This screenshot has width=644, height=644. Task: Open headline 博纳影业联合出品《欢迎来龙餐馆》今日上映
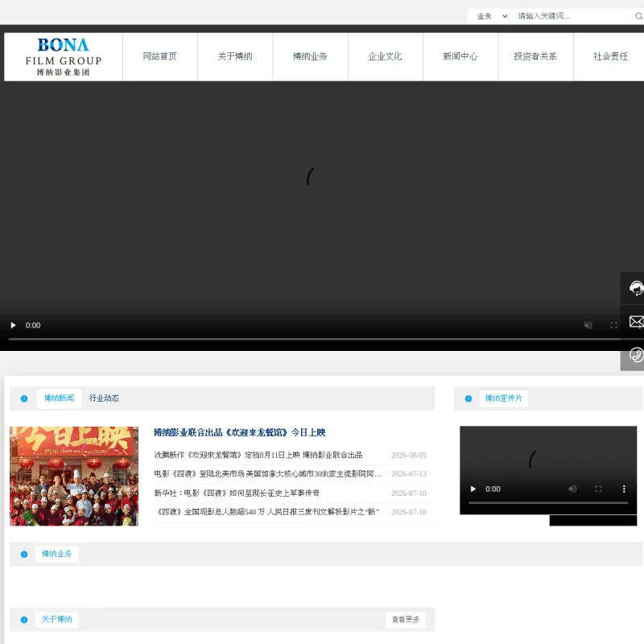239,432
